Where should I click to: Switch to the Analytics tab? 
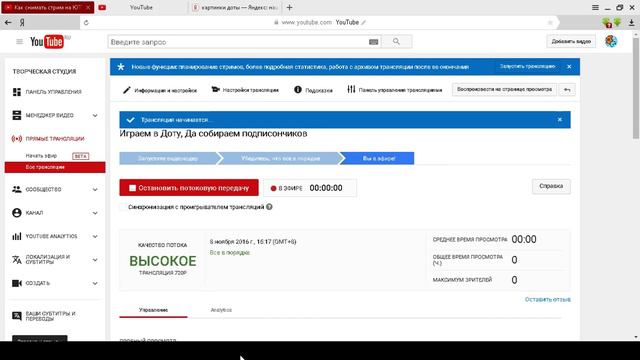pos(221,310)
